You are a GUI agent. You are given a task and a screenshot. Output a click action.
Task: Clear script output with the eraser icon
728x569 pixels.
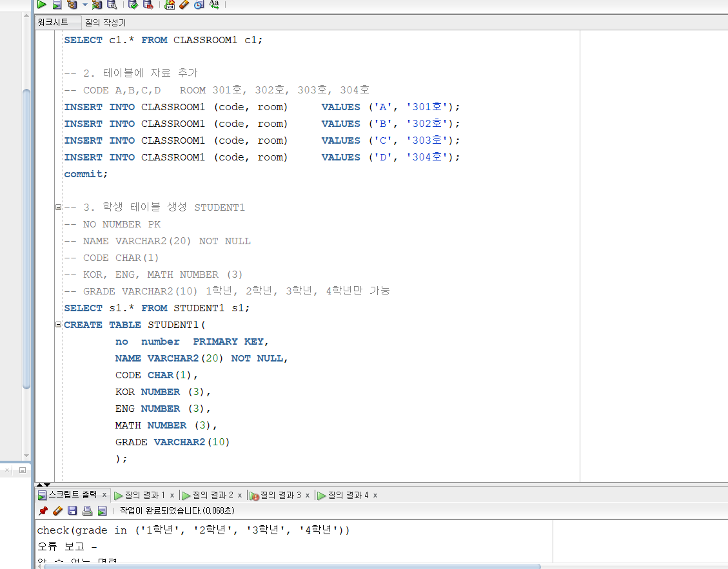(x=57, y=511)
